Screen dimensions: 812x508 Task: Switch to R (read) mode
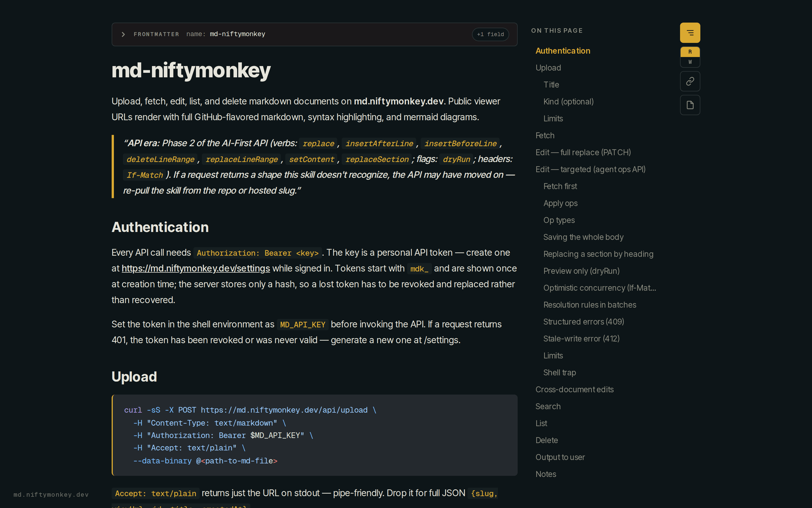tap(690, 52)
